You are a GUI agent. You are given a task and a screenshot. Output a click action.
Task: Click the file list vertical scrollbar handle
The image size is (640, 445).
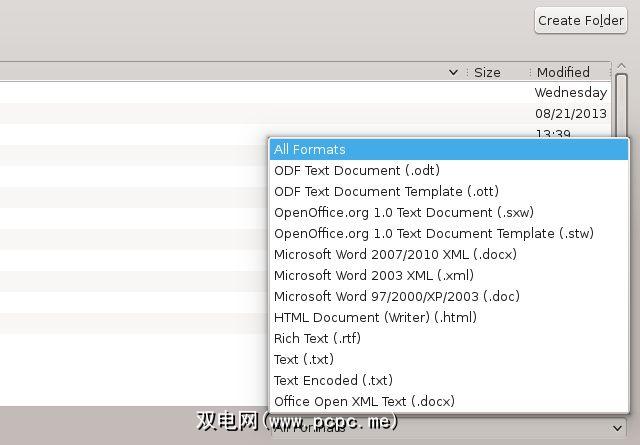pos(621,105)
